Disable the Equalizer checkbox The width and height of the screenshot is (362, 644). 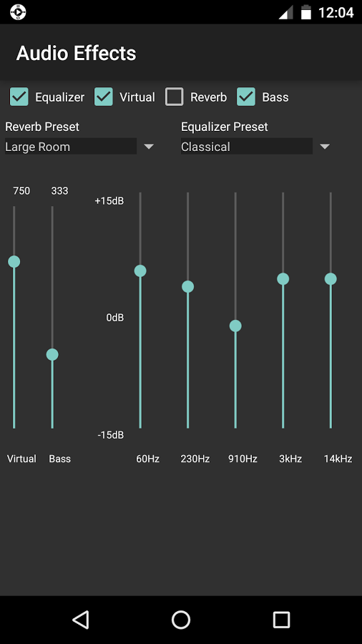tap(19, 97)
